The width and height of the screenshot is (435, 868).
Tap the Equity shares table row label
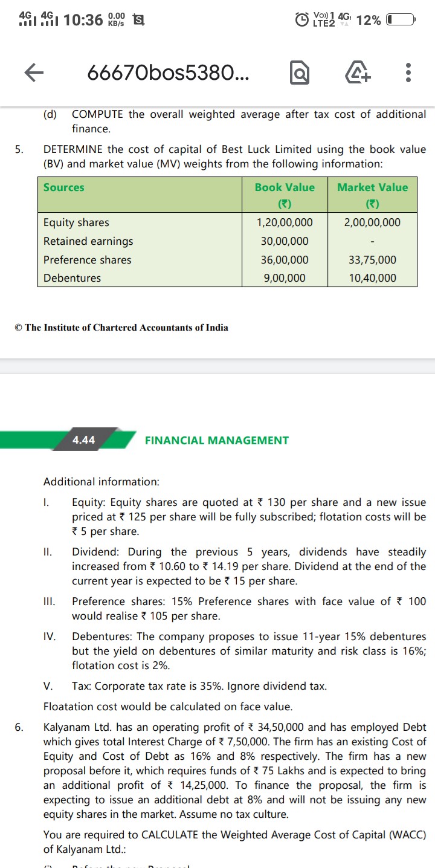coord(76,222)
